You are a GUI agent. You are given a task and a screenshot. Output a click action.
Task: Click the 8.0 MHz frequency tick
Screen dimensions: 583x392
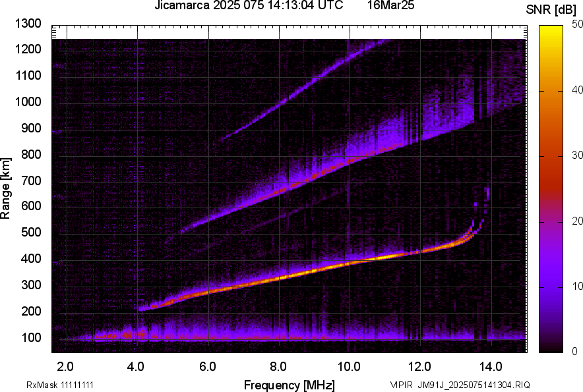(x=277, y=365)
